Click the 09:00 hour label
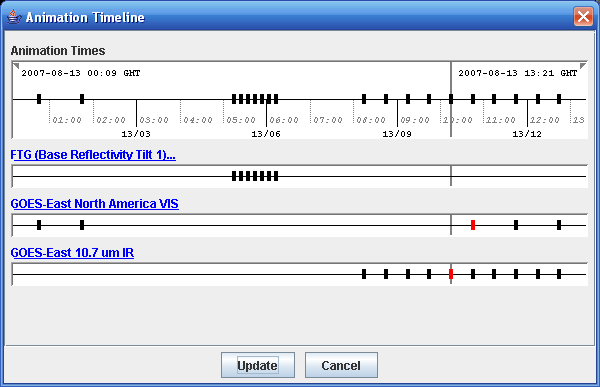The image size is (600, 387). point(414,120)
